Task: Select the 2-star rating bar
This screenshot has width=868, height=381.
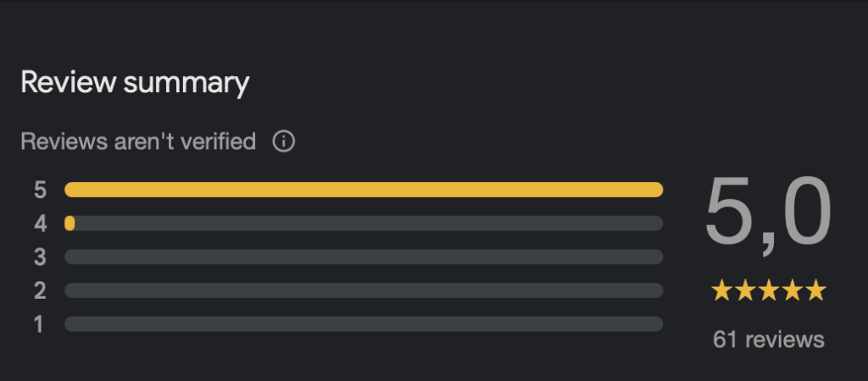Action: [x=364, y=290]
